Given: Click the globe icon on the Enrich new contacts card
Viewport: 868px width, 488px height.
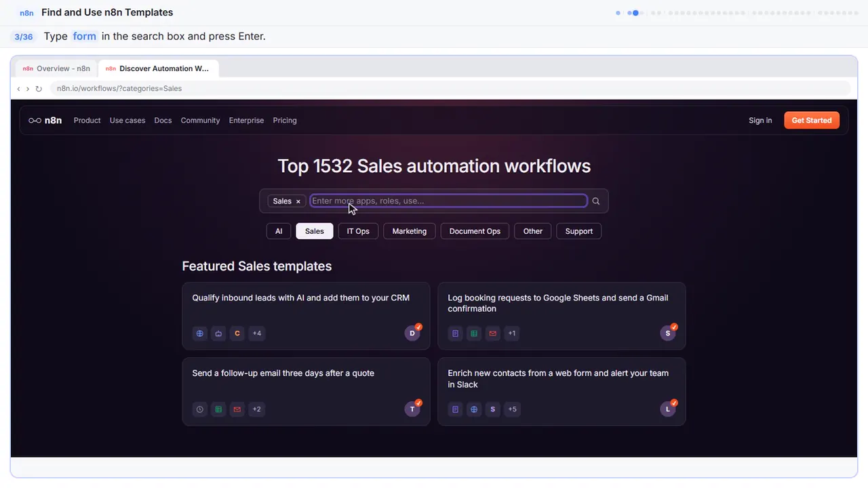Looking at the screenshot, I should tap(474, 409).
